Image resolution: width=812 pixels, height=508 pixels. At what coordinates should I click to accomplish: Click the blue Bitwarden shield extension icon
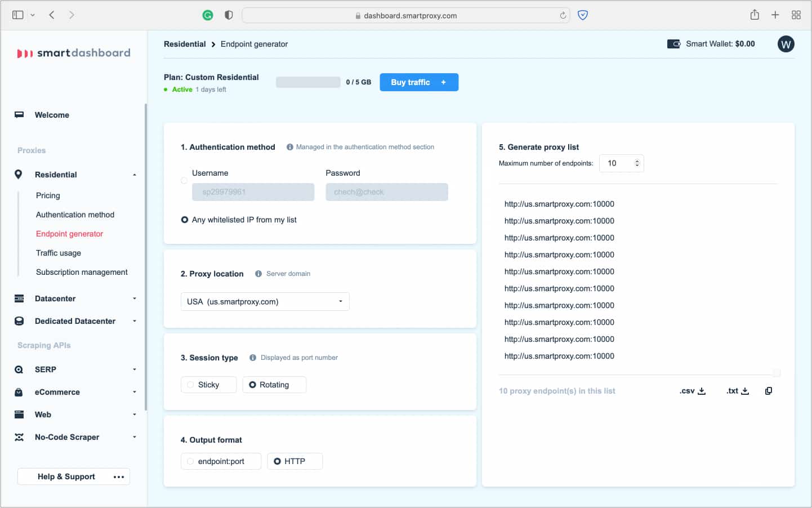point(583,15)
